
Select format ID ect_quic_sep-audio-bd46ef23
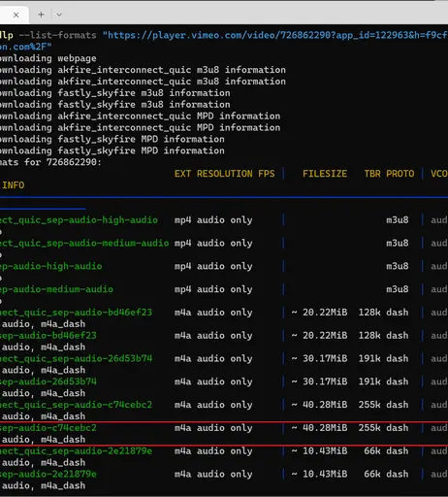tap(76, 313)
